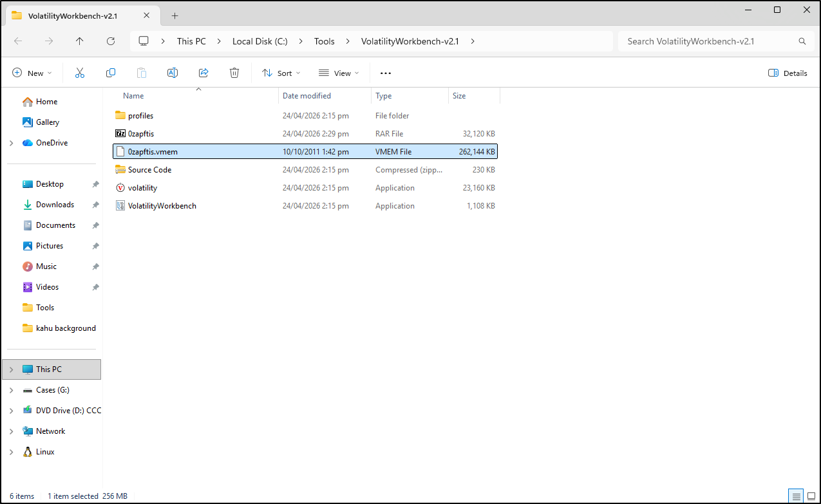
Task: Click the VMEM File type cell
Action: [393, 152]
